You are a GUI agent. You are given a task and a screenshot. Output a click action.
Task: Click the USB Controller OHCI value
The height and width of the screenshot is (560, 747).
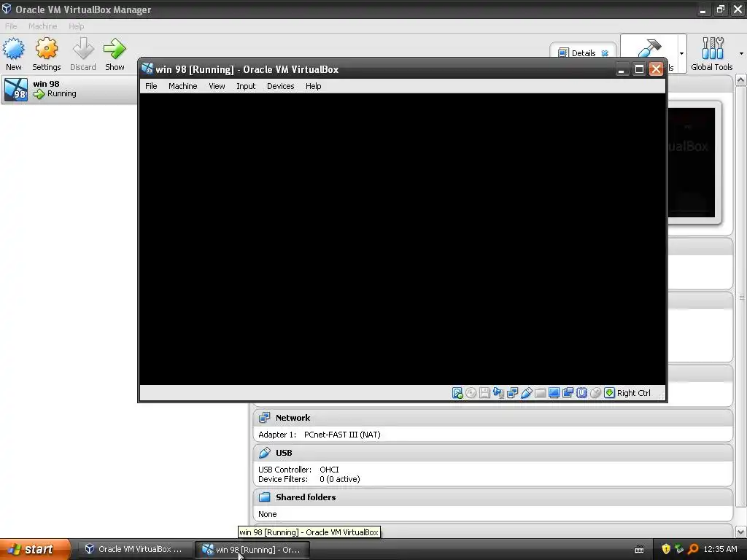329,470
